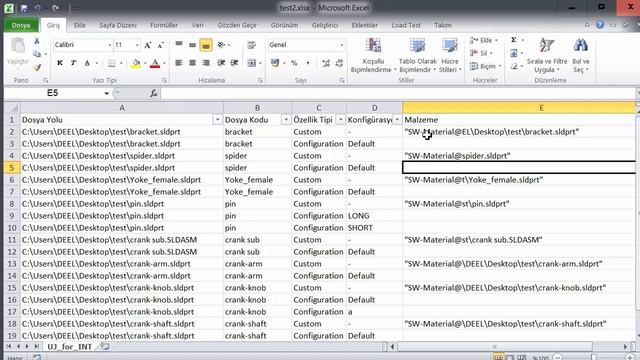Click the AutoSum sigma icon

click(x=514, y=40)
